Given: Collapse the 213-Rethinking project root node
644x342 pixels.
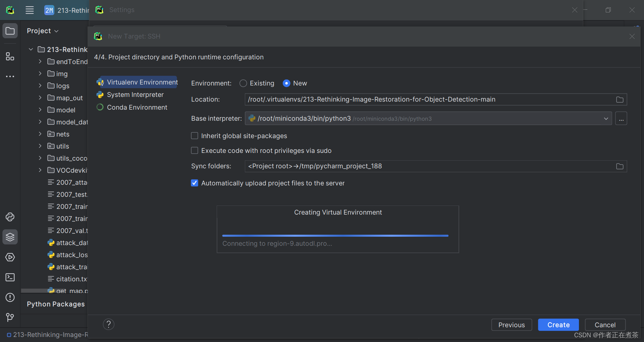Looking at the screenshot, I should click(31, 49).
